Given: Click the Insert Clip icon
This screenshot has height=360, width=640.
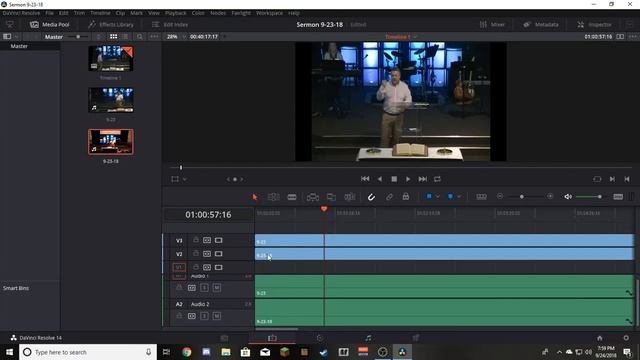Looking at the screenshot, I should pyautogui.click(x=313, y=197).
